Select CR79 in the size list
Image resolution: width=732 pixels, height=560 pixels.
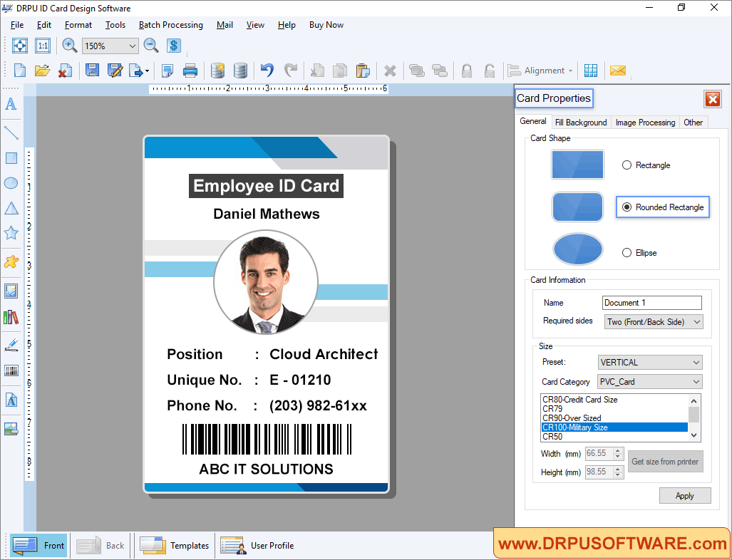[x=614, y=409]
